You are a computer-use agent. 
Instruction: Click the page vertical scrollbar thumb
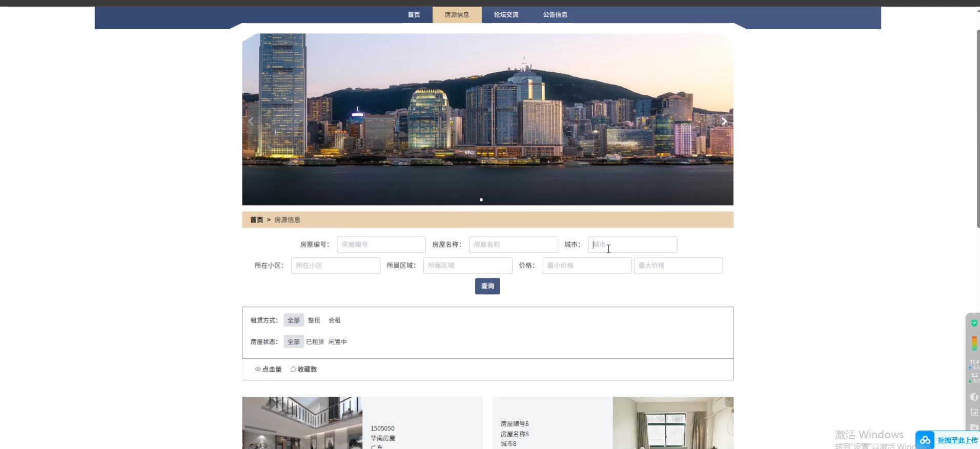point(978,128)
